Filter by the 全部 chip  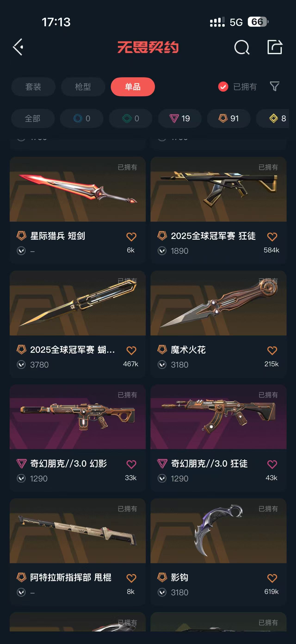pos(33,118)
